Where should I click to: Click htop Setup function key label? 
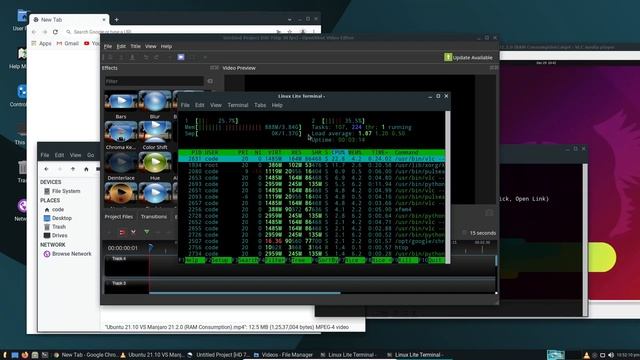click(221, 260)
